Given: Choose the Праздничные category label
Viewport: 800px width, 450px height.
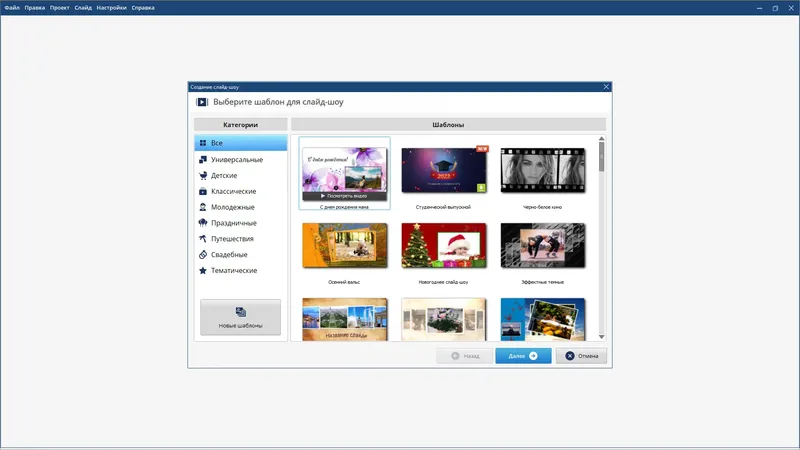Looking at the screenshot, I should pyautogui.click(x=234, y=223).
